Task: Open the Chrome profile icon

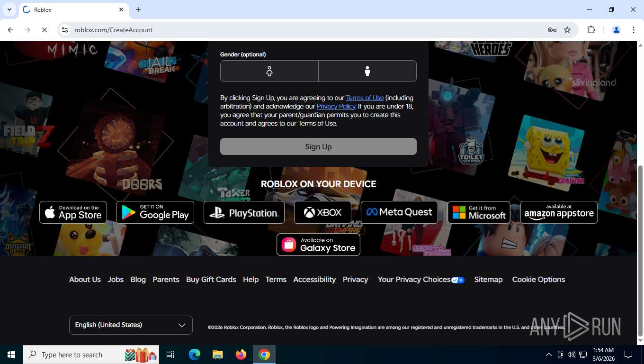Action: pyautogui.click(x=617, y=30)
